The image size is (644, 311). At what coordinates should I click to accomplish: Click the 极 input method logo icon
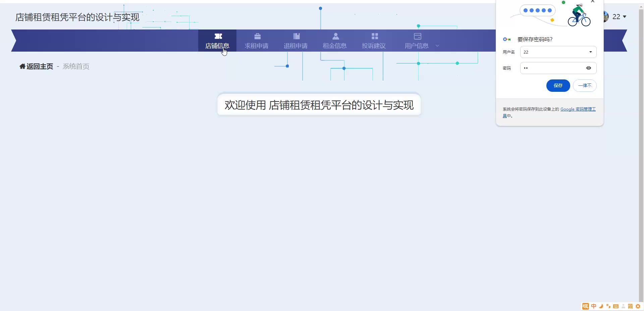[x=586, y=306]
